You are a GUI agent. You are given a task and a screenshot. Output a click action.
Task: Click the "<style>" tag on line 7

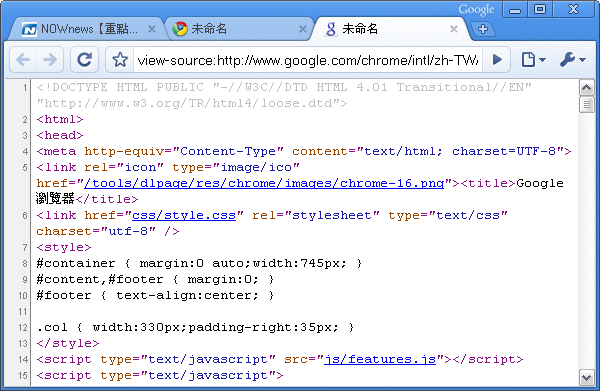pos(64,247)
